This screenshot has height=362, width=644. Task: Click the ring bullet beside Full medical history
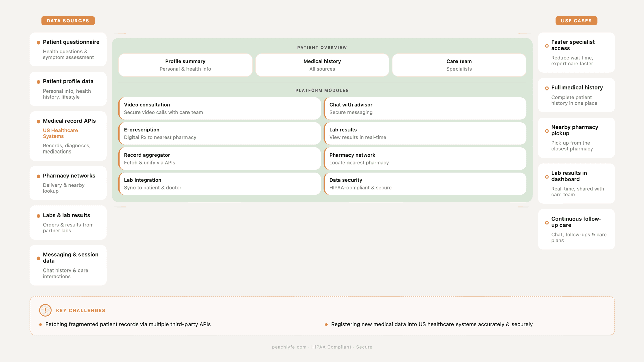click(x=547, y=88)
